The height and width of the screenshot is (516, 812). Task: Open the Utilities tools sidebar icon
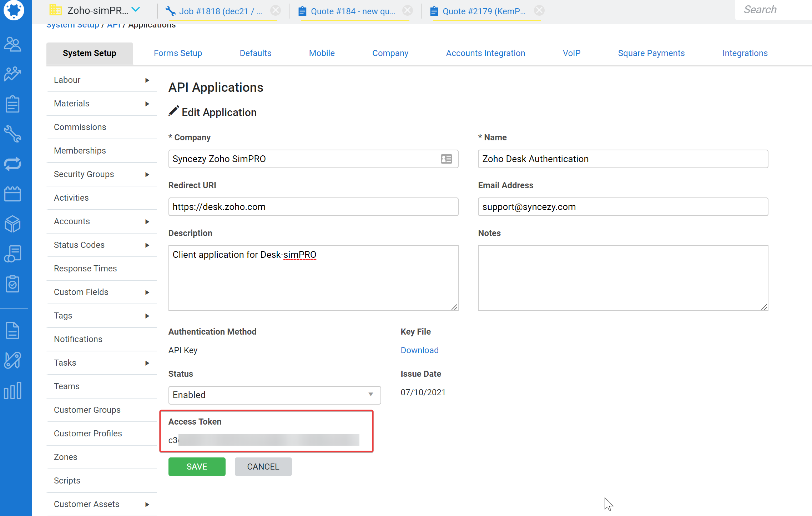[13, 360]
